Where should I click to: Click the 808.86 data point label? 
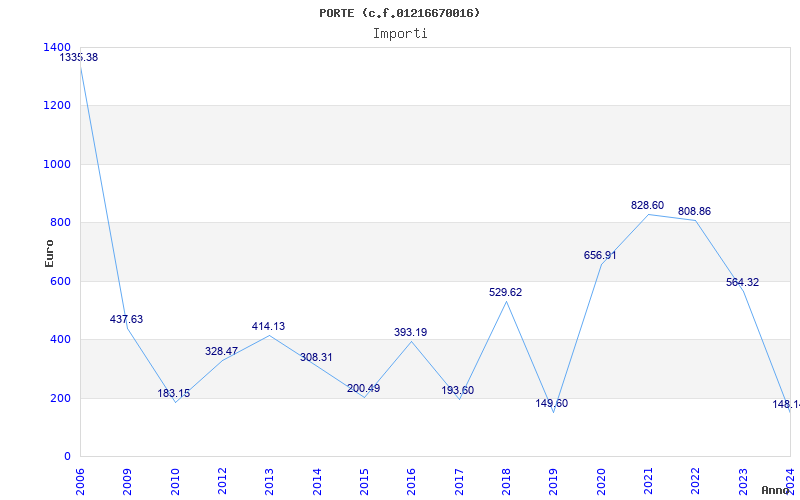694,212
